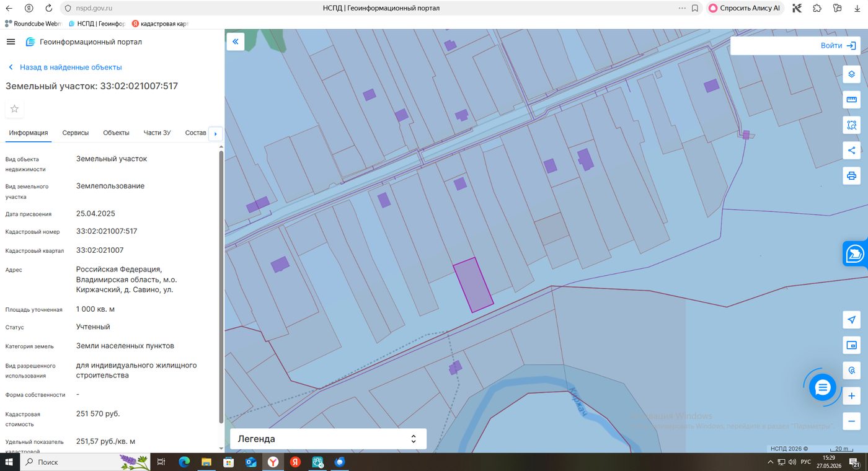
Task: Select the ruler measurement tool
Action: (x=851, y=99)
